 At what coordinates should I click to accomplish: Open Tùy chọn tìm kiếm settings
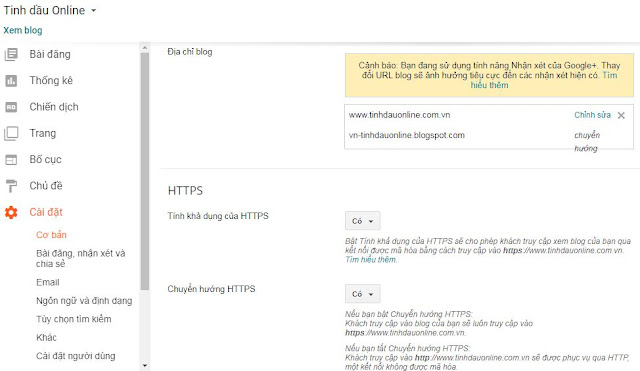point(73,319)
